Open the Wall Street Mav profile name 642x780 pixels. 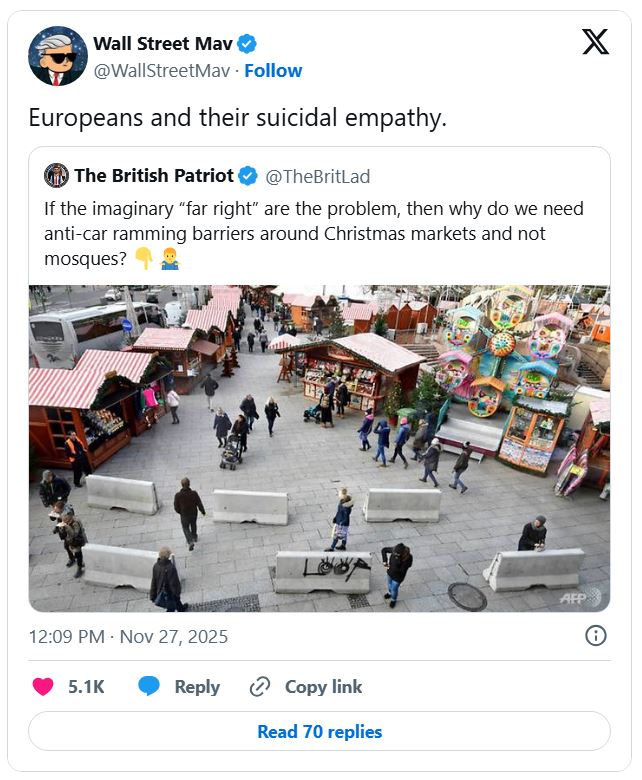coord(163,43)
